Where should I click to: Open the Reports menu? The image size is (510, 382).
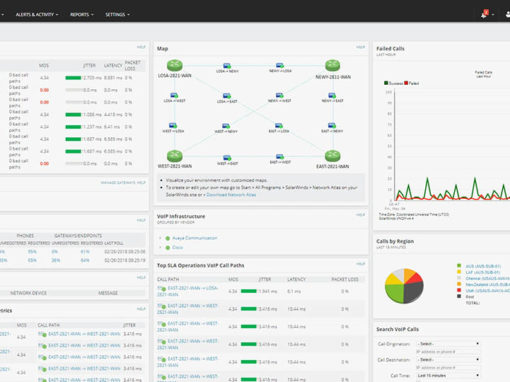[82, 15]
